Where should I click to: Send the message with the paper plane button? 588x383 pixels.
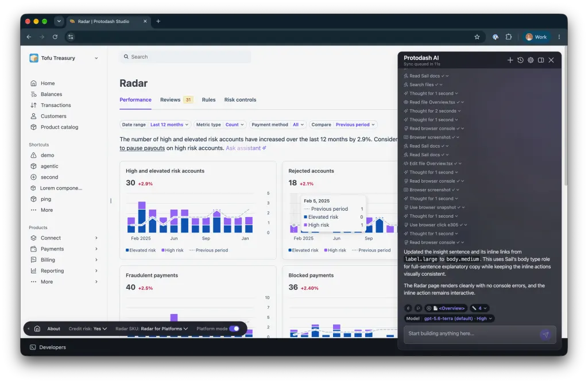tap(546, 334)
